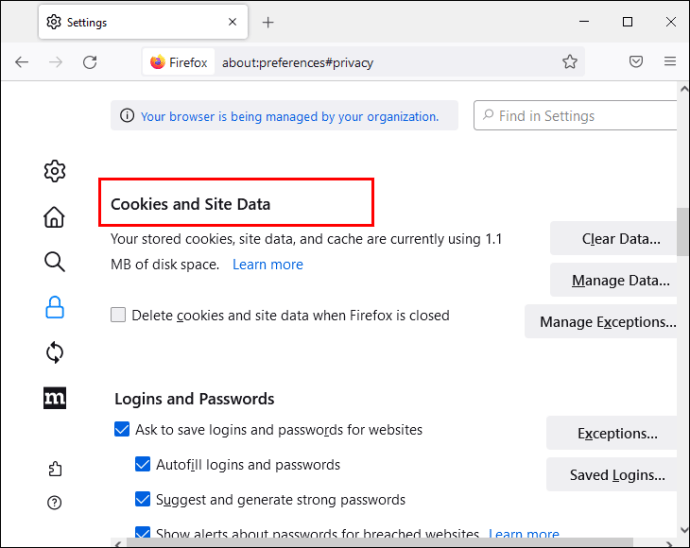Uncheck Ask to save logins and passwords

point(122,429)
